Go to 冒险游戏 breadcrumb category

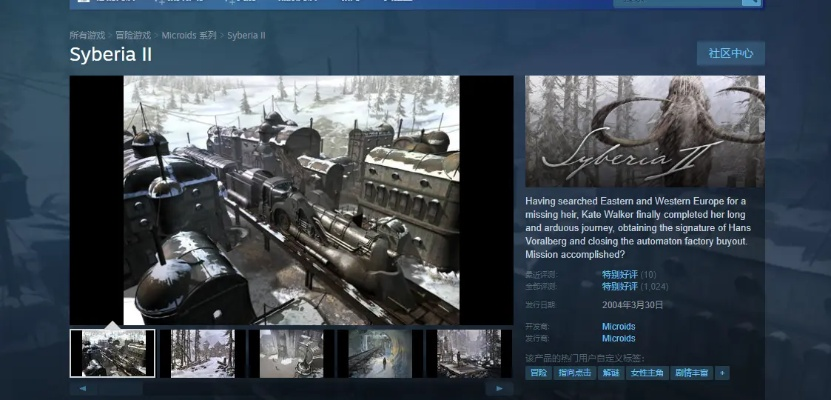pos(133,35)
